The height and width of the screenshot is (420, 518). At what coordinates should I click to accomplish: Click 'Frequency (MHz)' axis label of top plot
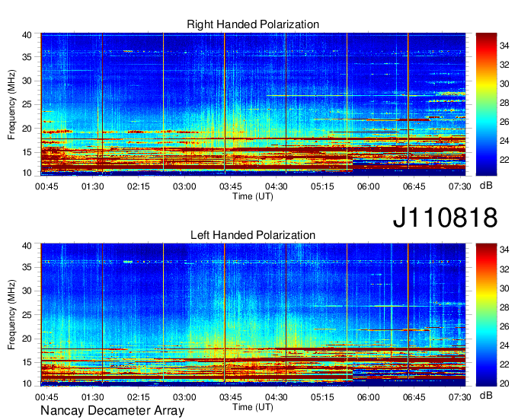tap(11, 104)
